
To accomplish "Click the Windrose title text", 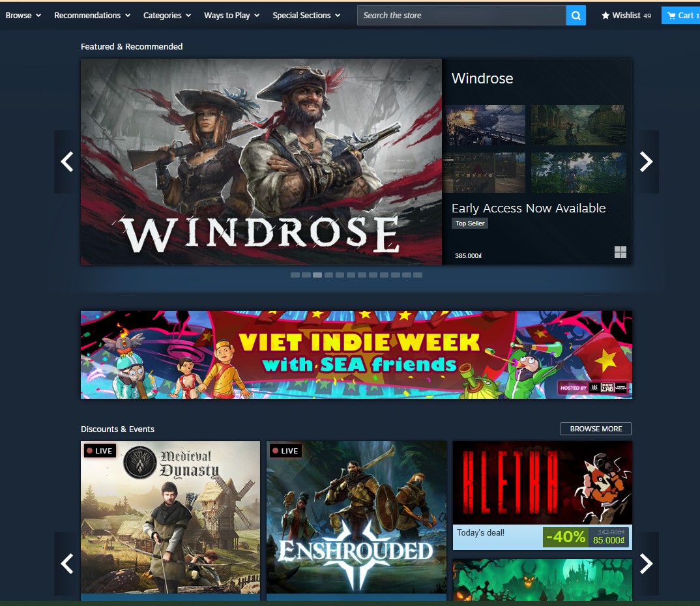I will pyautogui.click(x=482, y=79).
